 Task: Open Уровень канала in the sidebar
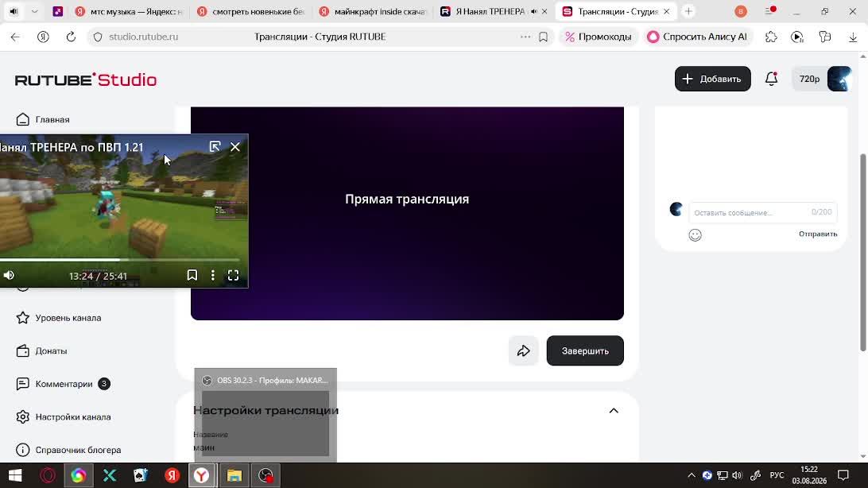click(68, 318)
